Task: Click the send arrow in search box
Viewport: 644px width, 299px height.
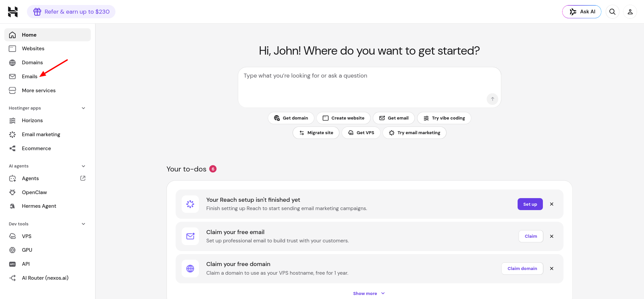Action: pyautogui.click(x=492, y=99)
